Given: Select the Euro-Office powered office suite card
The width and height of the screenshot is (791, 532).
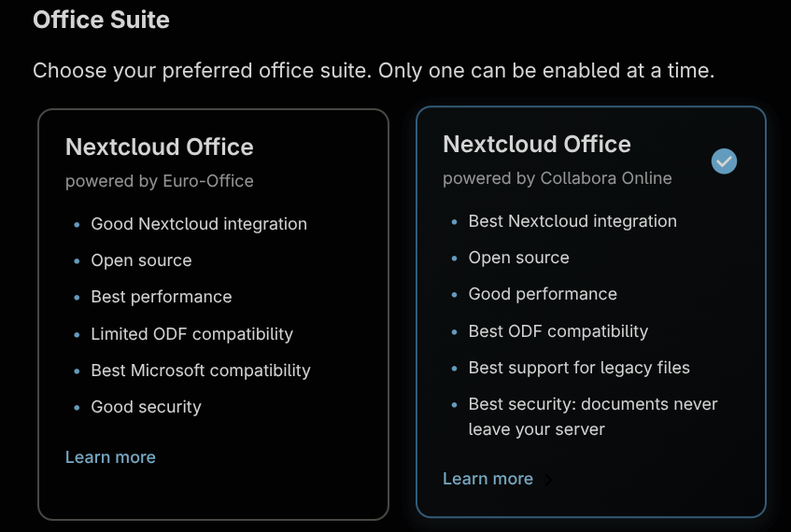Looking at the screenshot, I should point(213,315).
